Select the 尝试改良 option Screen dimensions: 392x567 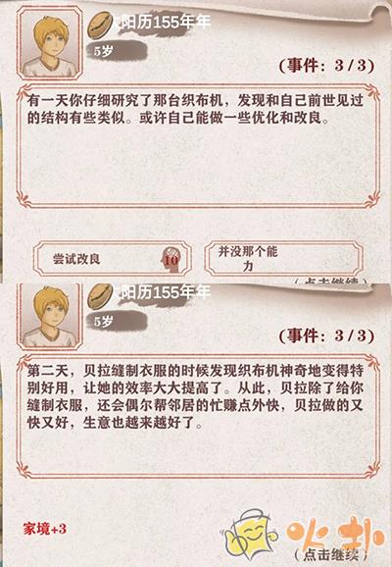(x=113, y=259)
